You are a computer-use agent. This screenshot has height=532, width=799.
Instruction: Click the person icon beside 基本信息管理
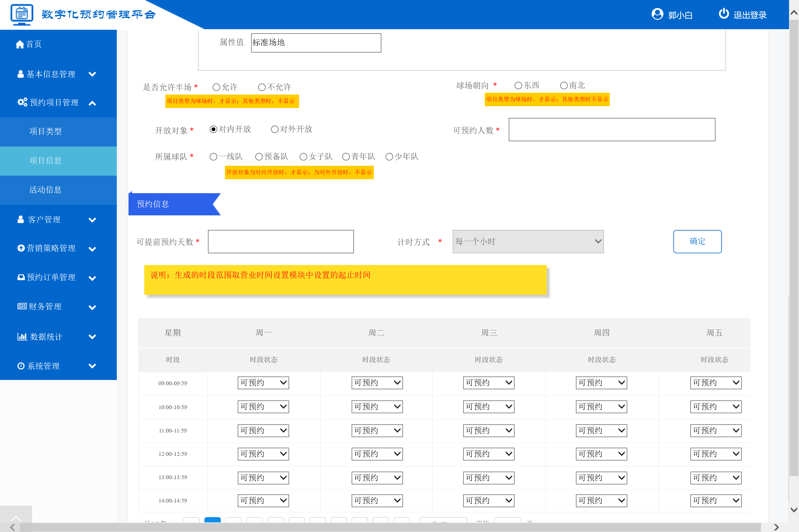tap(21, 74)
